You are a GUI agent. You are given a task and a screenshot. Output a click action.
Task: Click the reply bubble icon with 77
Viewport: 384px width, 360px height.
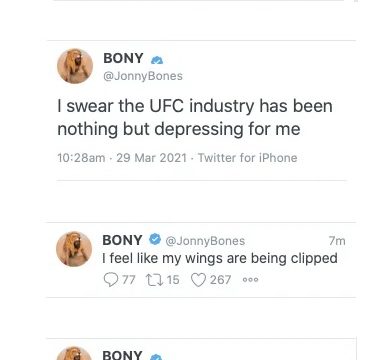tap(111, 280)
